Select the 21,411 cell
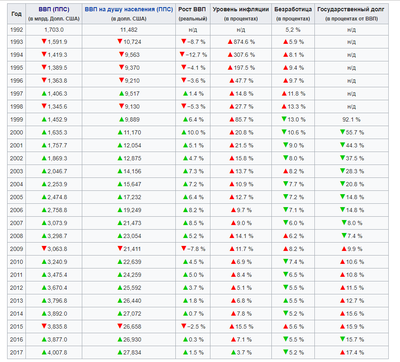This screenshot has height=362, width=400. pos(129,249)
